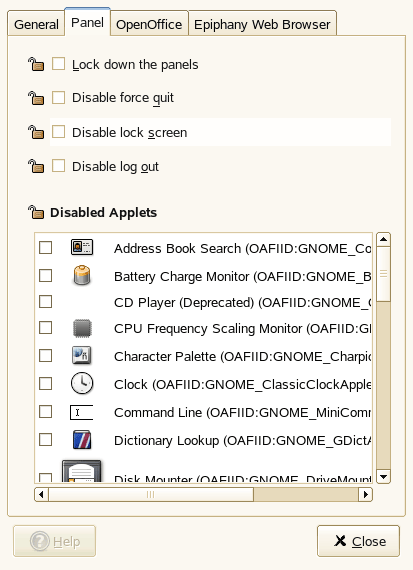Click padlock icon beside Disable force quit

pyautogui.click(x=36, y=98)
